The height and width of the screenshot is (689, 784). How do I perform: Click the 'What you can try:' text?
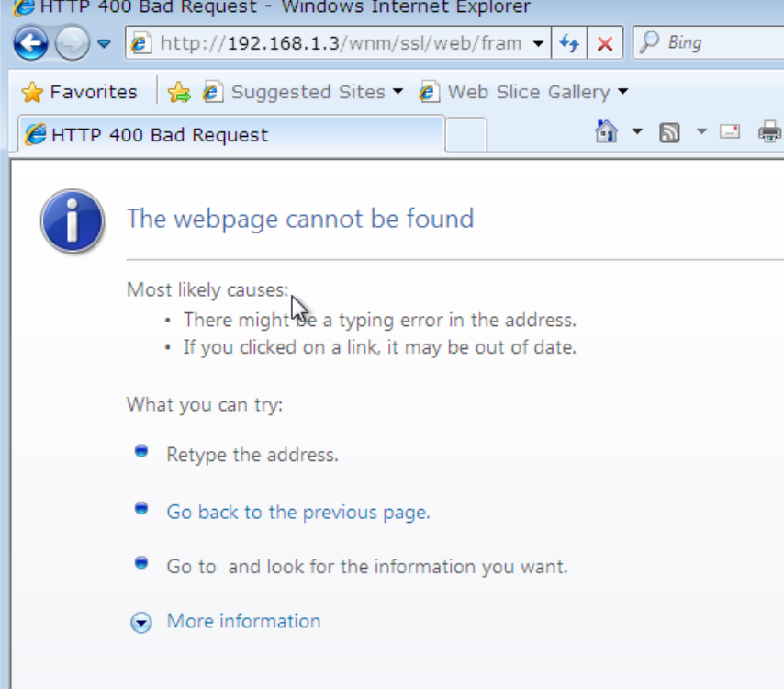[205, 404]
